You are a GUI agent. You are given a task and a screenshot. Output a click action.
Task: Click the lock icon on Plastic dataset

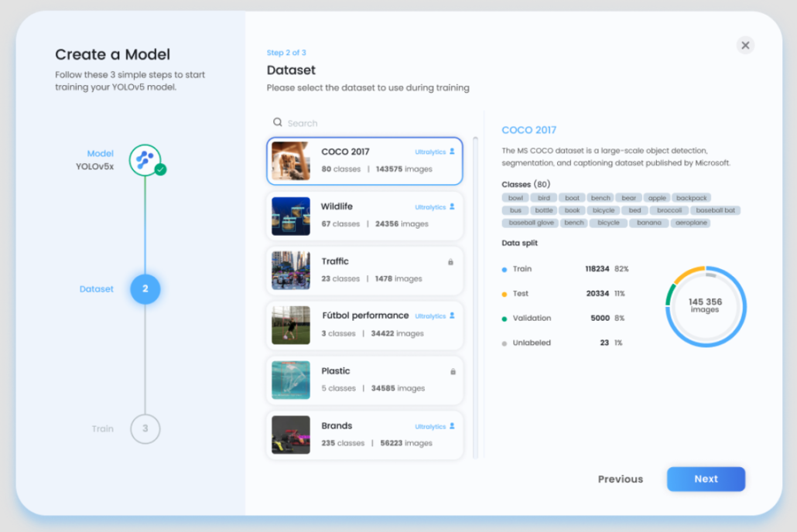point(453,372)
